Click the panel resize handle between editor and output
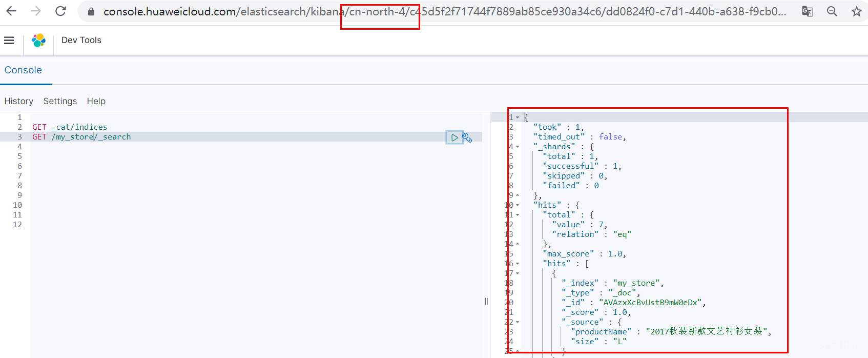 [486, 302]
